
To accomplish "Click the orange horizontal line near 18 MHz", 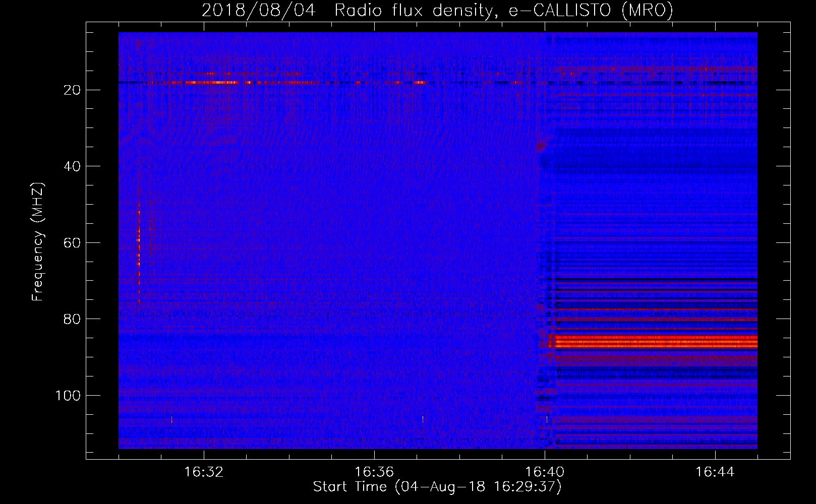I will coord(212,82).
